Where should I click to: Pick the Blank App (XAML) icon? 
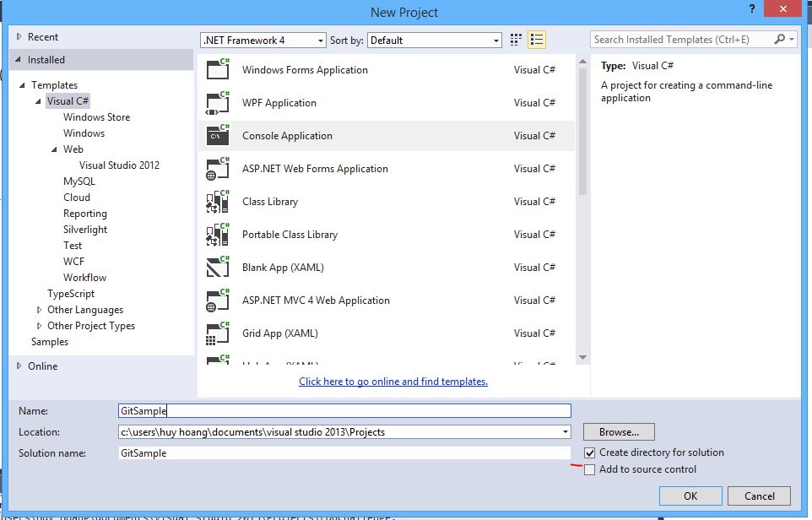(218, 268)
